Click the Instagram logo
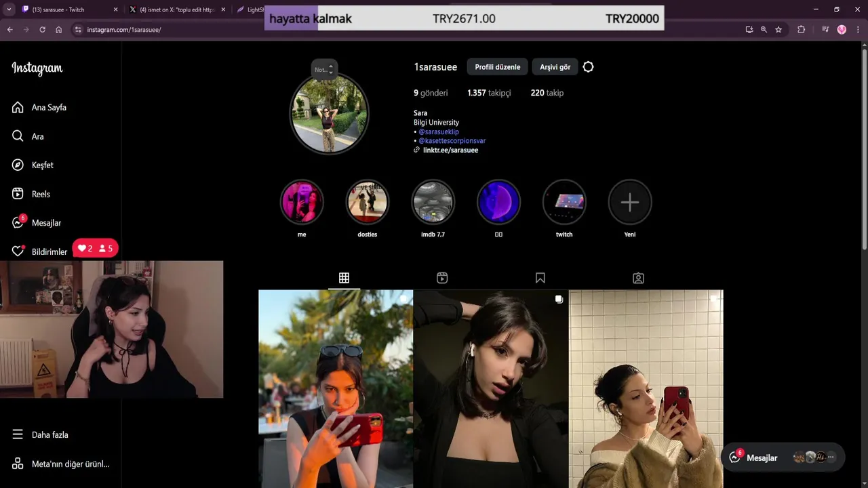 click(x=37, y=68)
